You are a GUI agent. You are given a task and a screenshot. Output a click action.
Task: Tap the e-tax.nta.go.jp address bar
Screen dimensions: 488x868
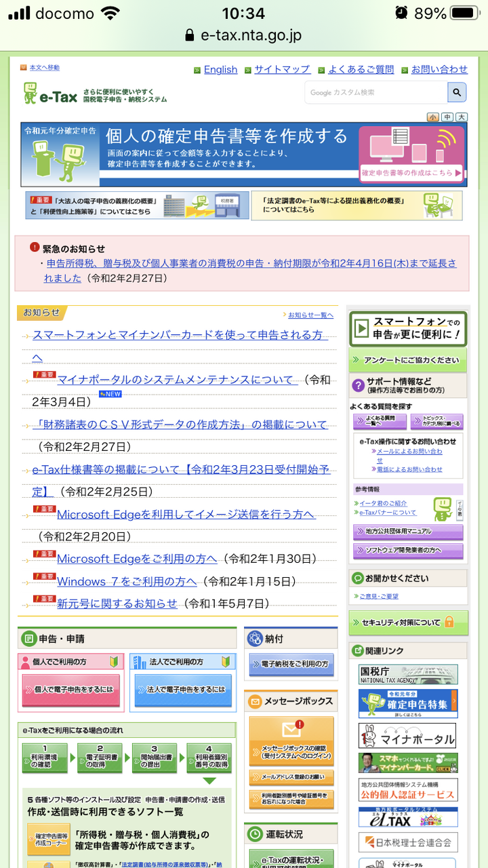pos(244,35)
